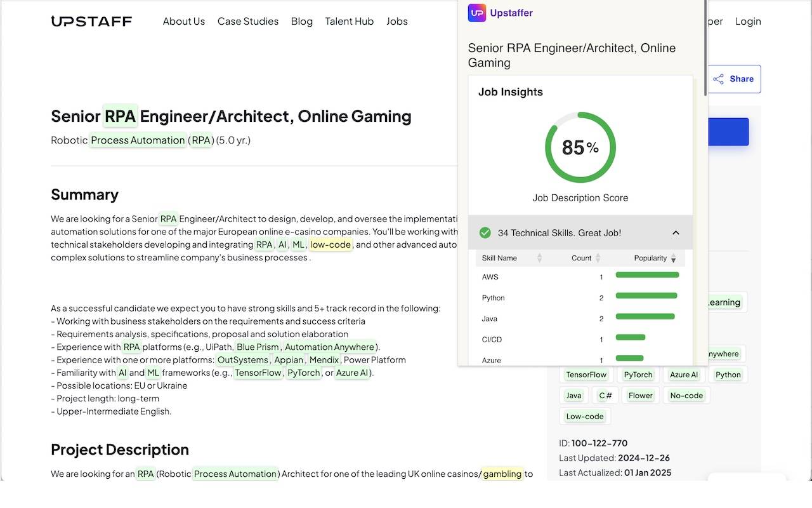Image resolution: width=812 pixels, height=508 pixels.
Task: Sort table by Skill Name column
Action: pyautogui.click(x=512, y=258)
